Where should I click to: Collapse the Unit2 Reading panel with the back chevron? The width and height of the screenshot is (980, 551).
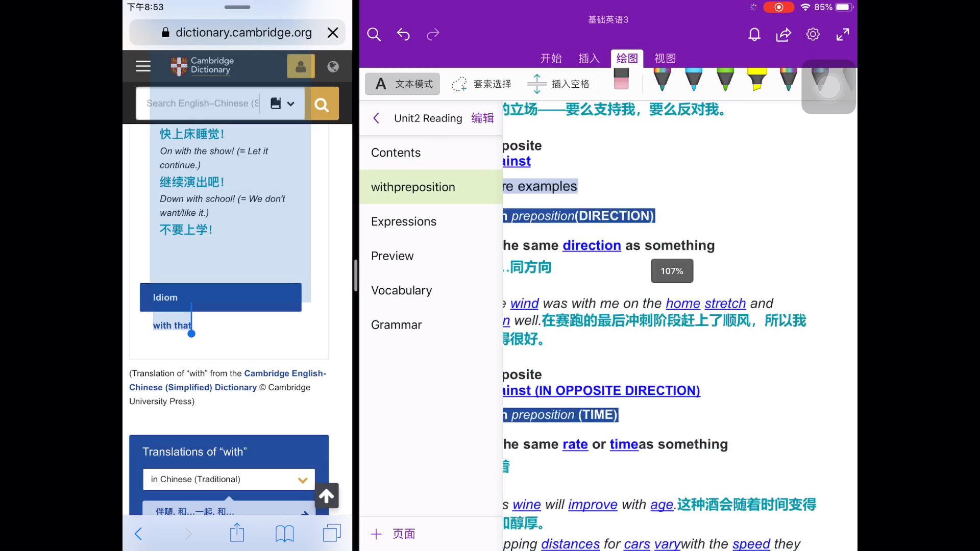pyautogui.click(x=376, y=118)
